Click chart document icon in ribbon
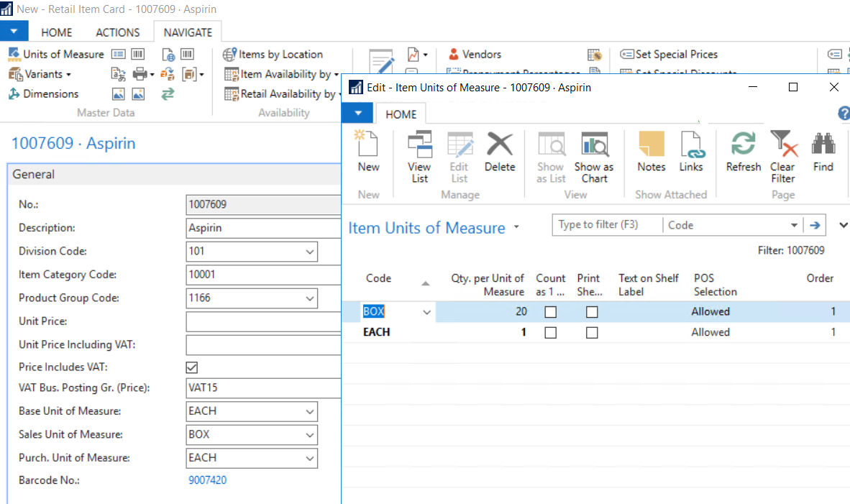 (413, 54)
